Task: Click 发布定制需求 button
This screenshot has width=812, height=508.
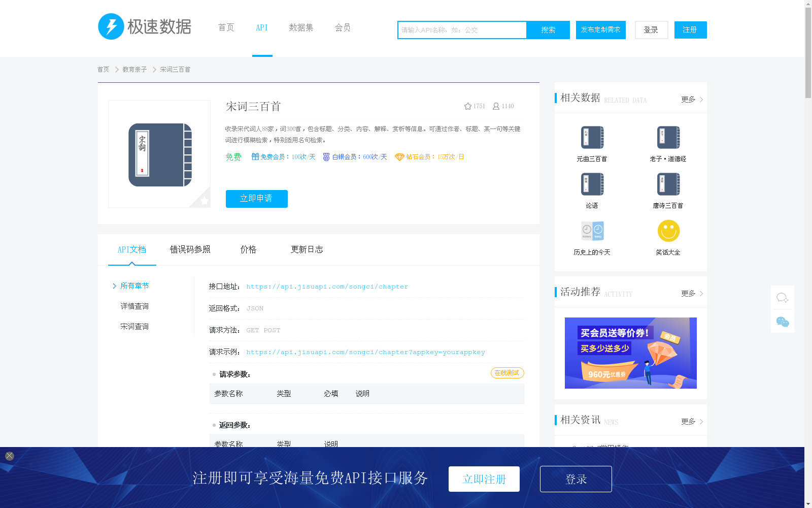Action: coord(601,30)
